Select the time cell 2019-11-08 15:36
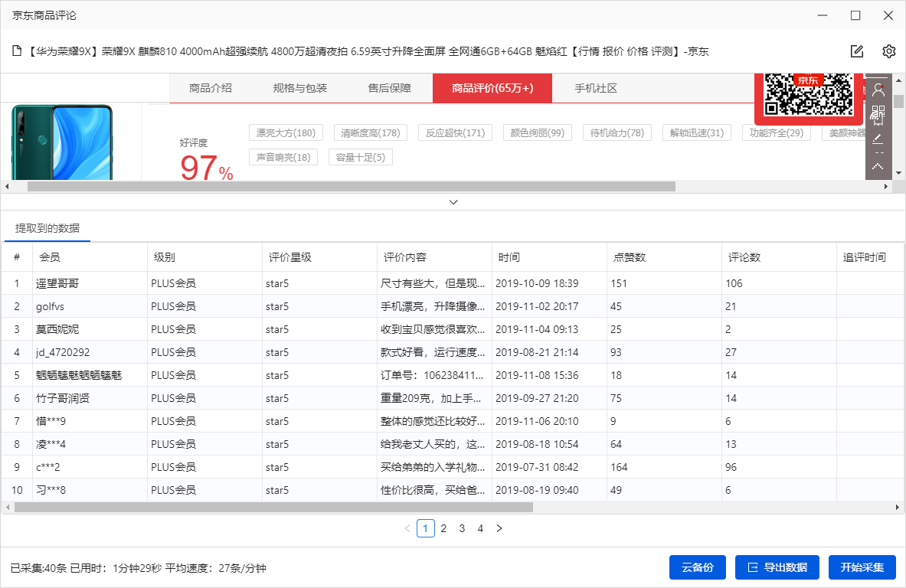906x588 pixels. pos(549,375)
